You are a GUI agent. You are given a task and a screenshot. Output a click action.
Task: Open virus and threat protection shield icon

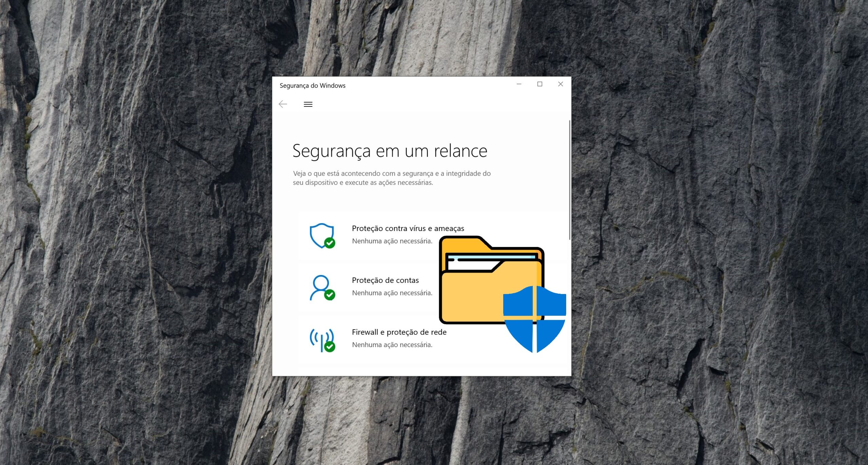tap(322, 236)
